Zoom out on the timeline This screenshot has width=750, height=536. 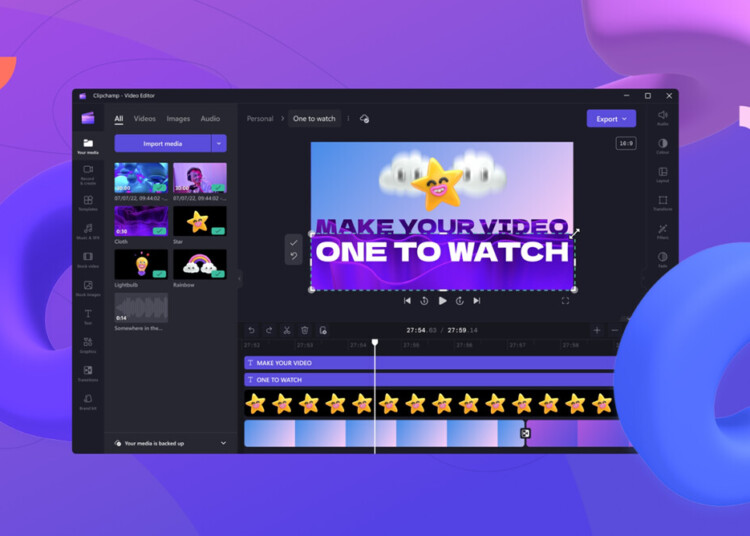point(615,330)
